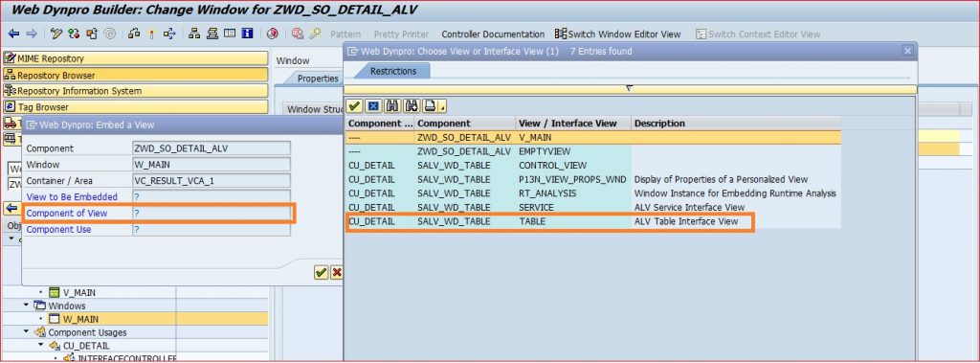
Task: Open print options dropdown arrow
Action: 442,106
